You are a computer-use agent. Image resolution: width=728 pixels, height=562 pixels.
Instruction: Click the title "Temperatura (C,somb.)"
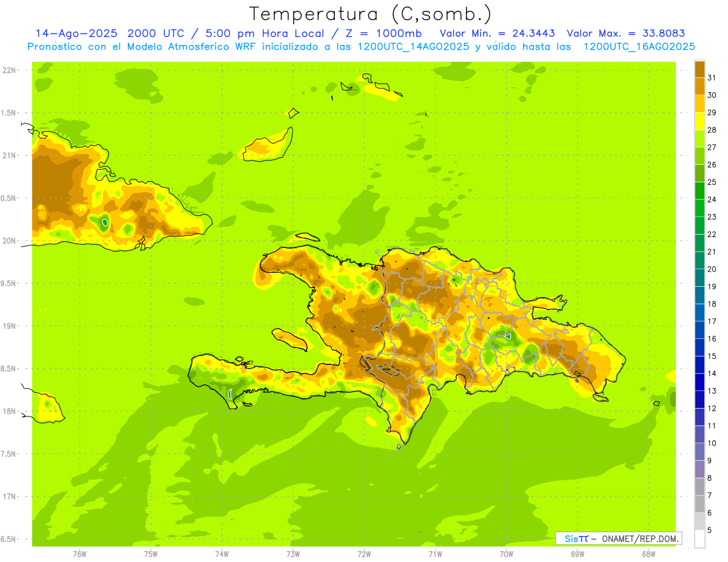370,14
